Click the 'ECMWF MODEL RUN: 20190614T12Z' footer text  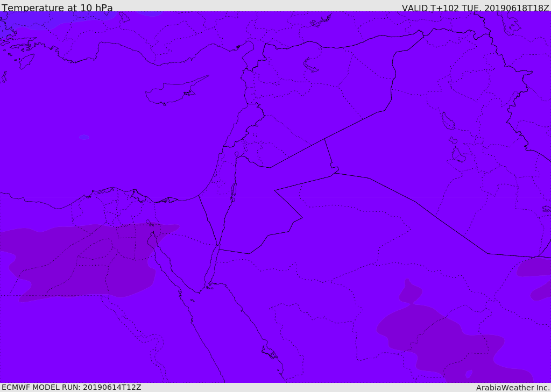click(72, 387)
